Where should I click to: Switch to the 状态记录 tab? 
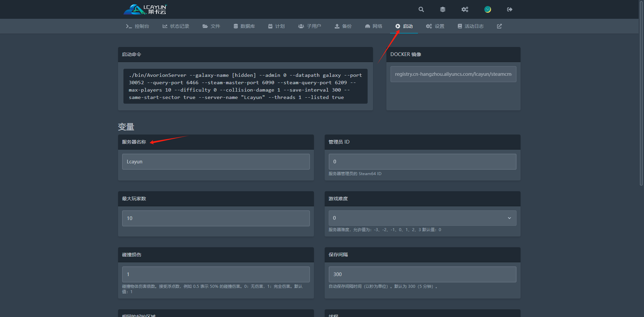coord(176,26)
